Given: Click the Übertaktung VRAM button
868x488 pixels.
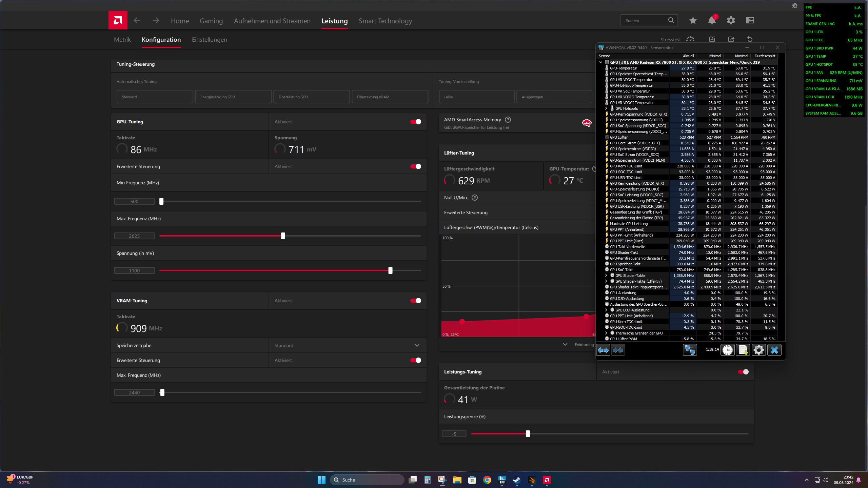Looking at the screenshot, I should click(x=390, y=97).
